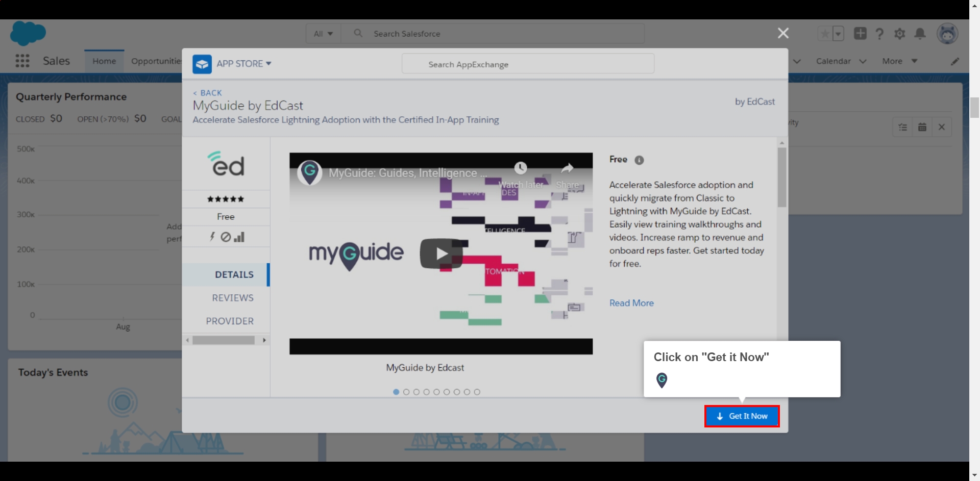Expand the Calendar tab chevron

tap(863, 61)
